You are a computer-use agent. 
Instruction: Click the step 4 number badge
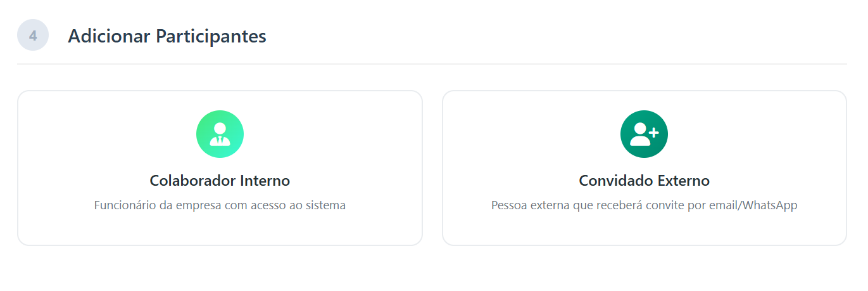33,36
